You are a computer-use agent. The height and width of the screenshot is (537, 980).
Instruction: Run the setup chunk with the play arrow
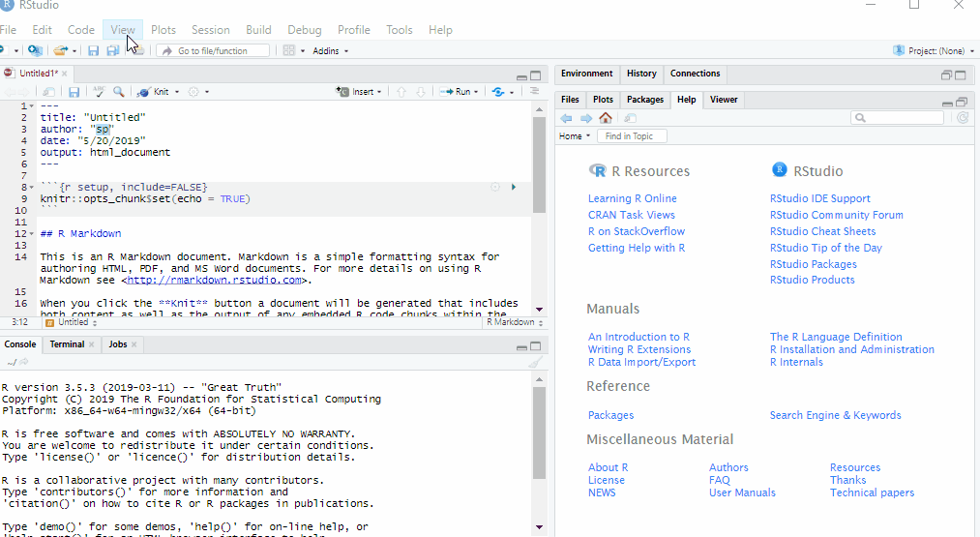coord(514,187)
